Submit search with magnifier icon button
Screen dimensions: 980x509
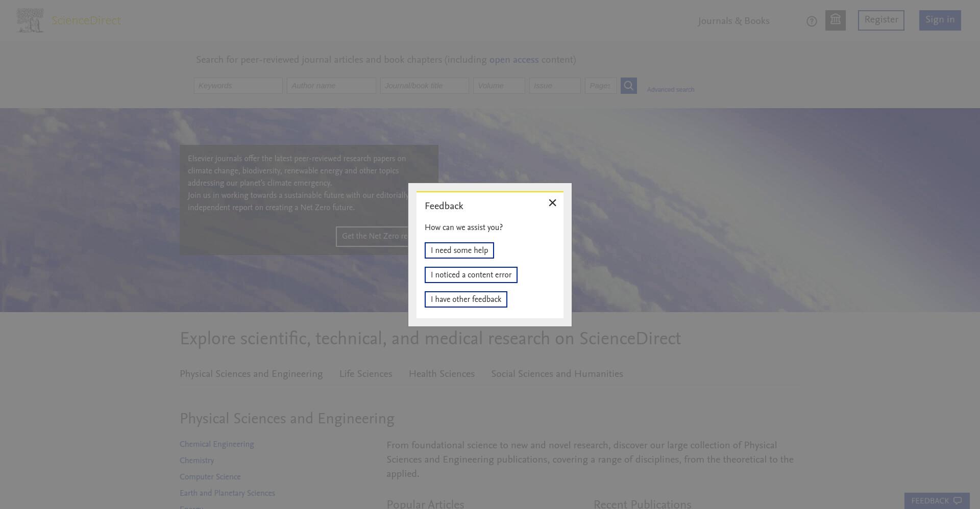click(x=629, y=86)
